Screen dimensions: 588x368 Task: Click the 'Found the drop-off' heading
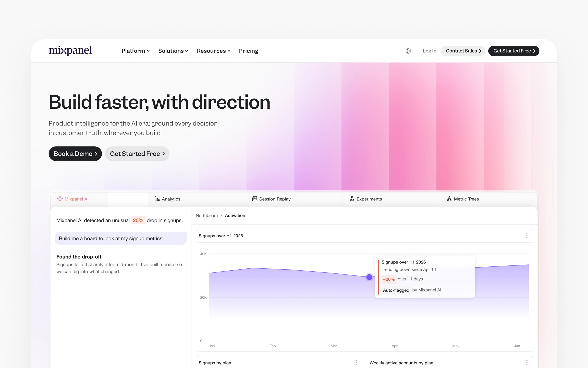(x=79, y=257)
